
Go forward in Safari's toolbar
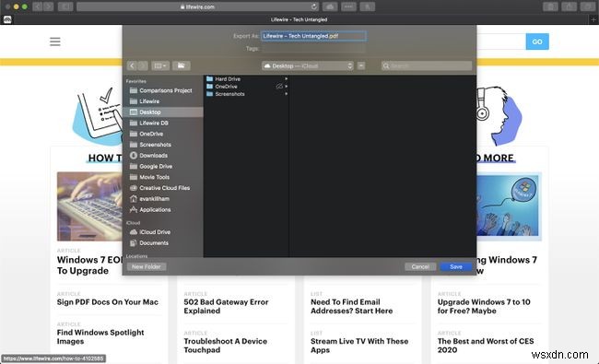pos(48,6)
